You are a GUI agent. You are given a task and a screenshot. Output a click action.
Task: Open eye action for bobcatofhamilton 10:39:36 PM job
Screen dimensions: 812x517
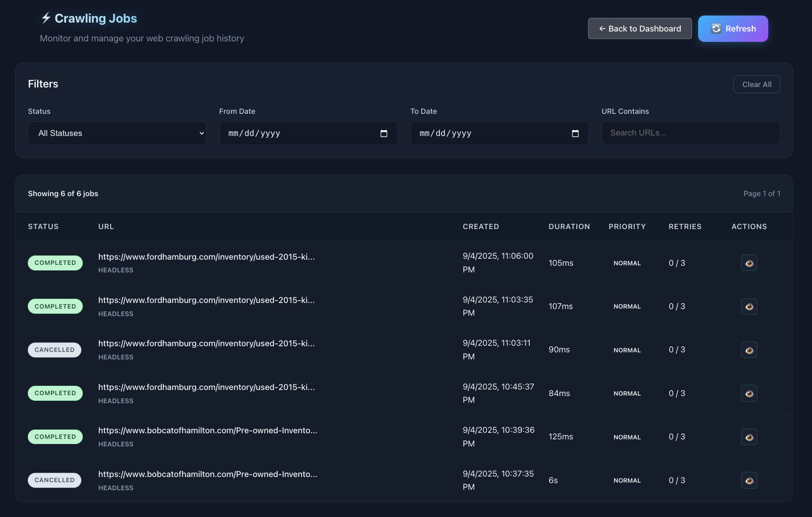[749, 437]
